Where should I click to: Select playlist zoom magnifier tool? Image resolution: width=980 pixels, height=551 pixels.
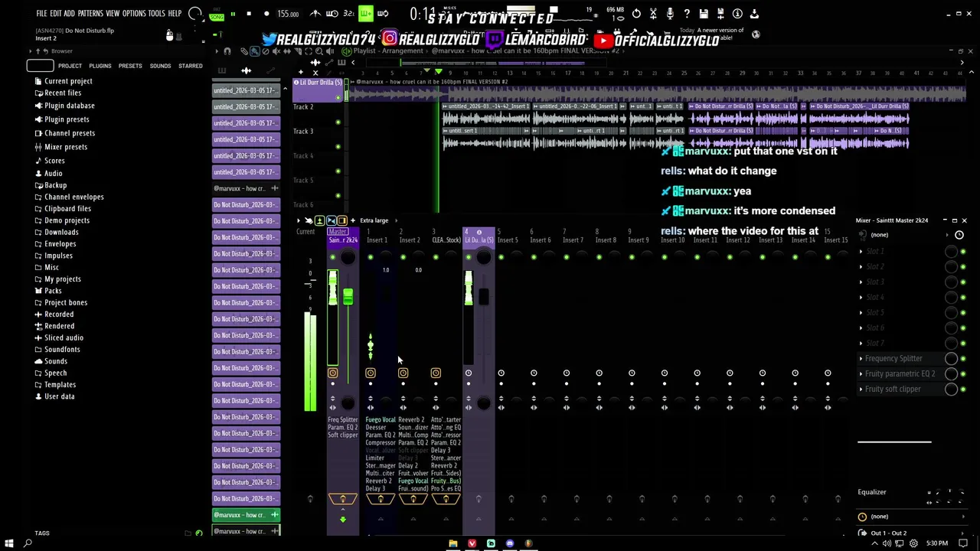point(318,51)
